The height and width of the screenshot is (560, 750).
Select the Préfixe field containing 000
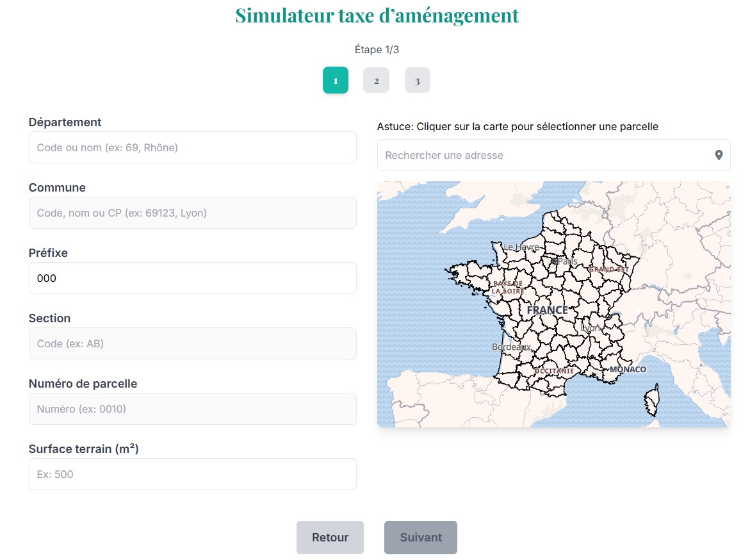tap(192, 278)
